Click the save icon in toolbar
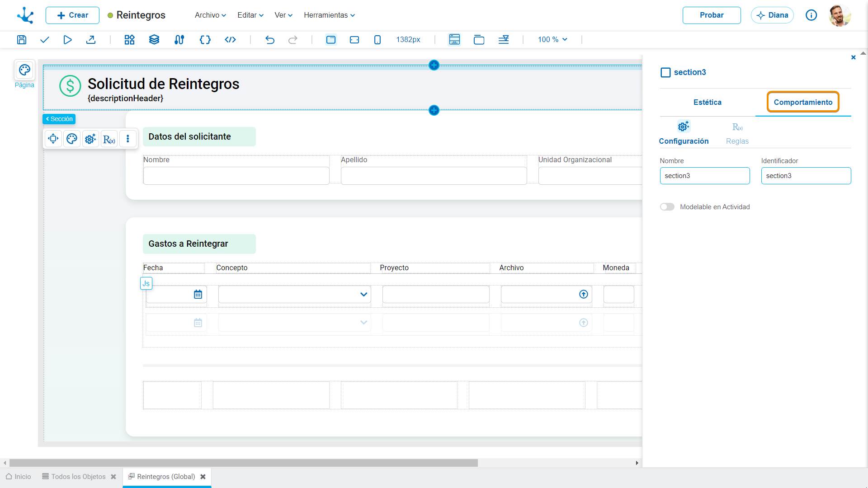This screenshot has width=868, height=488. point(21,40)
